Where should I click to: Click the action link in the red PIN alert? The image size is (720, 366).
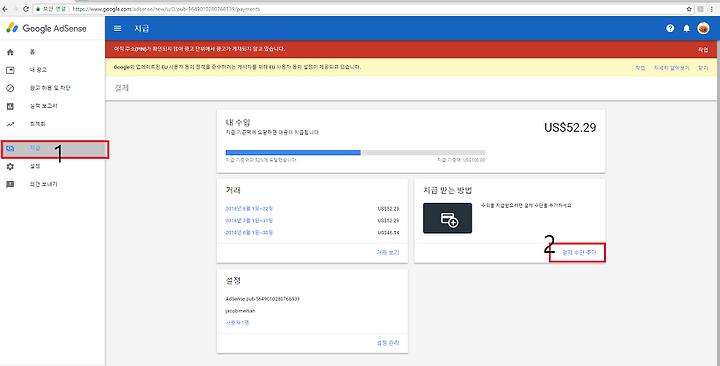click(x=703, y=50)
